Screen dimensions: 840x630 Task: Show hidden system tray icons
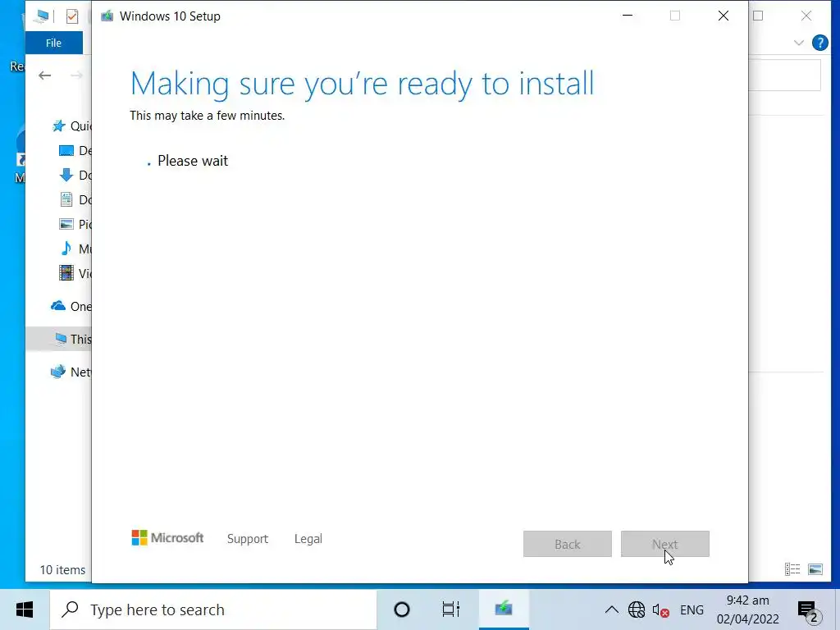tap(611, 609)
